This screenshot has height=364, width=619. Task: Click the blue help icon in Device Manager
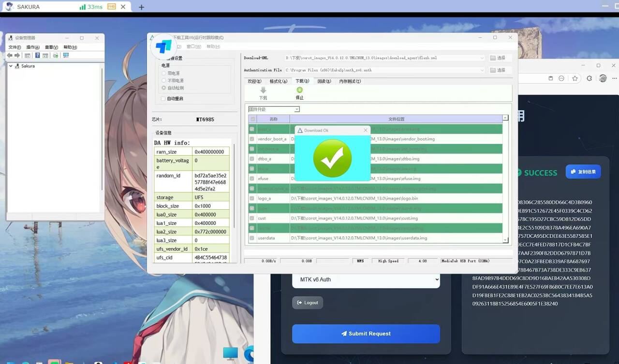click(x=37, y=56)
